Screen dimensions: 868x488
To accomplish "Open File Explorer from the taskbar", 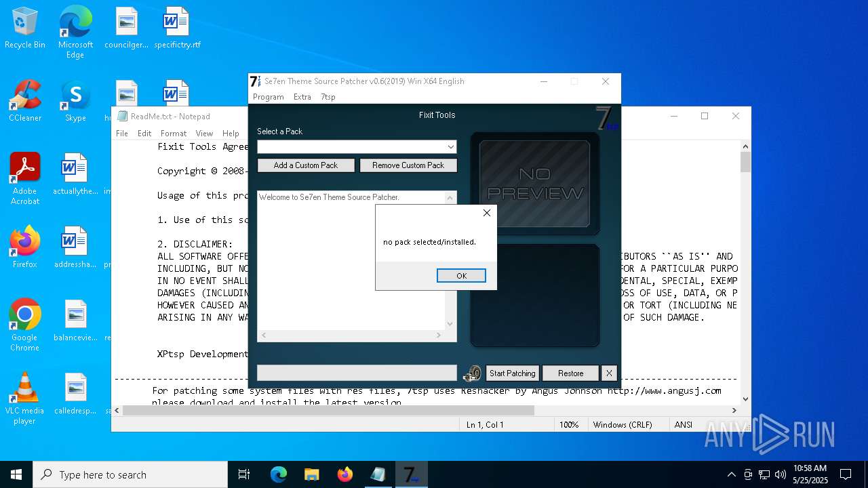I will (x=311, y=474).
